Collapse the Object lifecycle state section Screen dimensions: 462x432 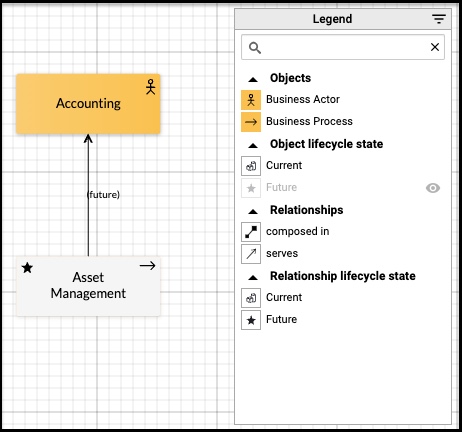253,145
